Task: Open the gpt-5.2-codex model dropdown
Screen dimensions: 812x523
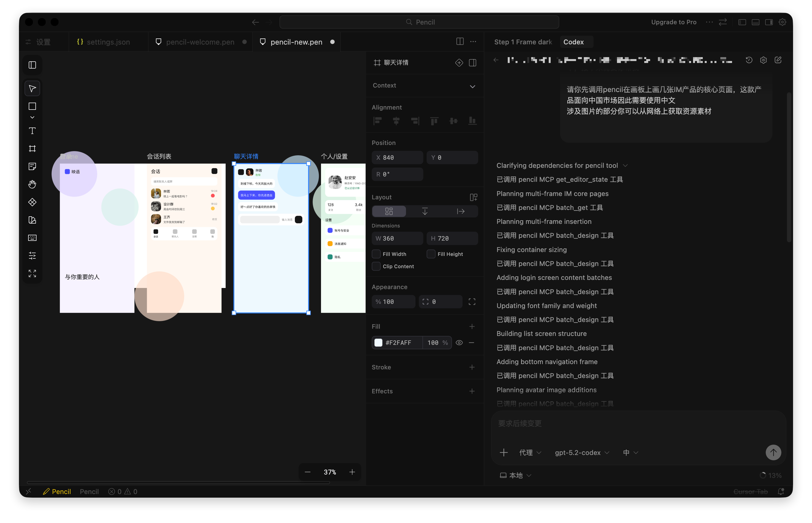Action: [582, 452]
